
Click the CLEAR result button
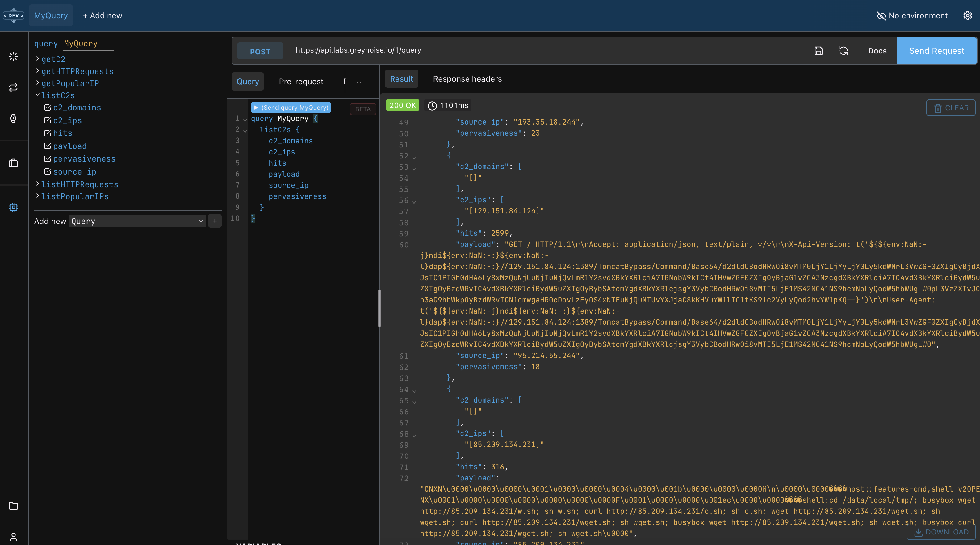click(x=951, y=108)
